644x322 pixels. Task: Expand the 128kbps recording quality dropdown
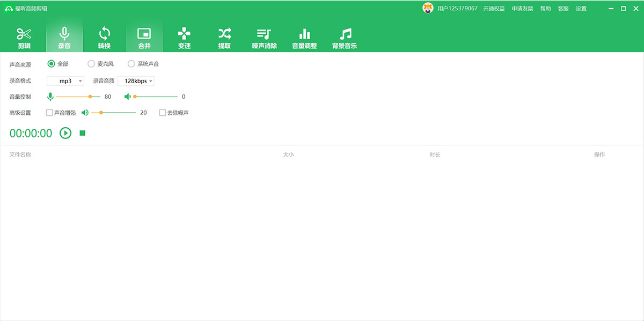[136, 81]
